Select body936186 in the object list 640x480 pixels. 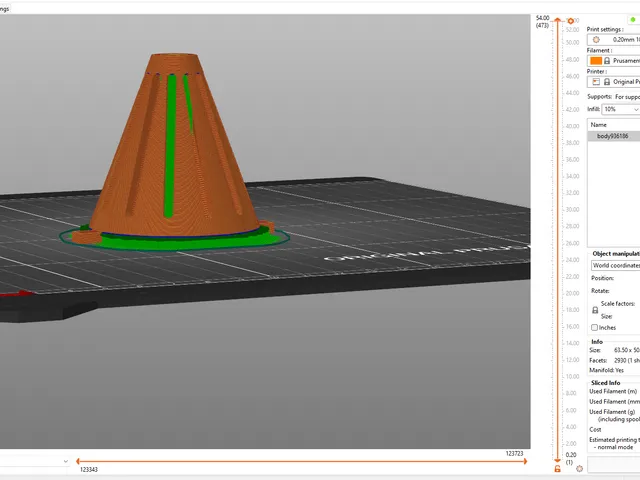(614, 136)
